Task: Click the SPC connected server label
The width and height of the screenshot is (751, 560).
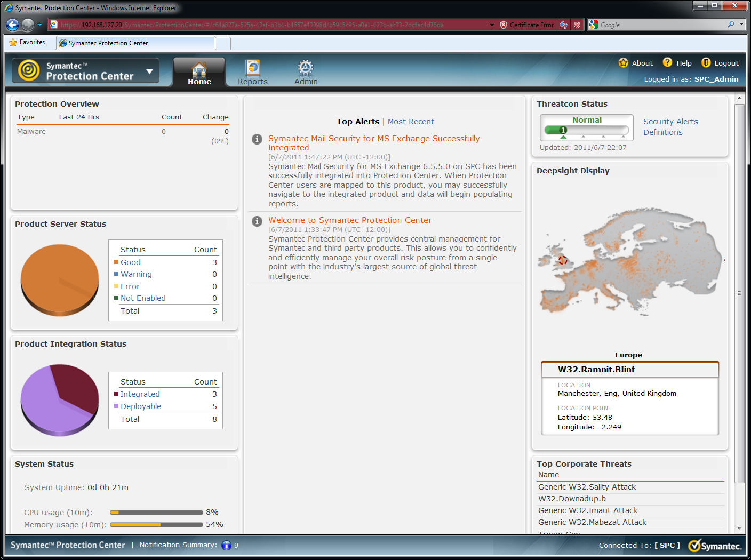Action: click(667, 545)
